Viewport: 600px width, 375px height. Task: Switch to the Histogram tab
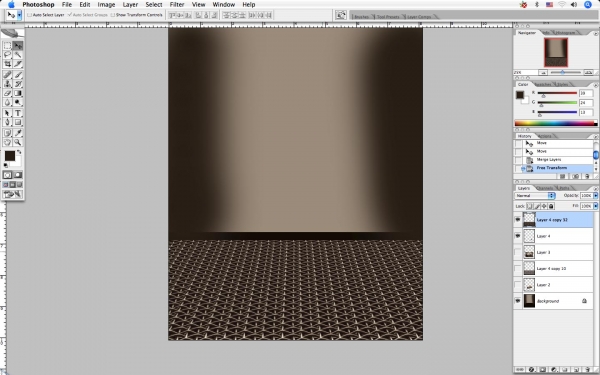(x=566, y=33)
